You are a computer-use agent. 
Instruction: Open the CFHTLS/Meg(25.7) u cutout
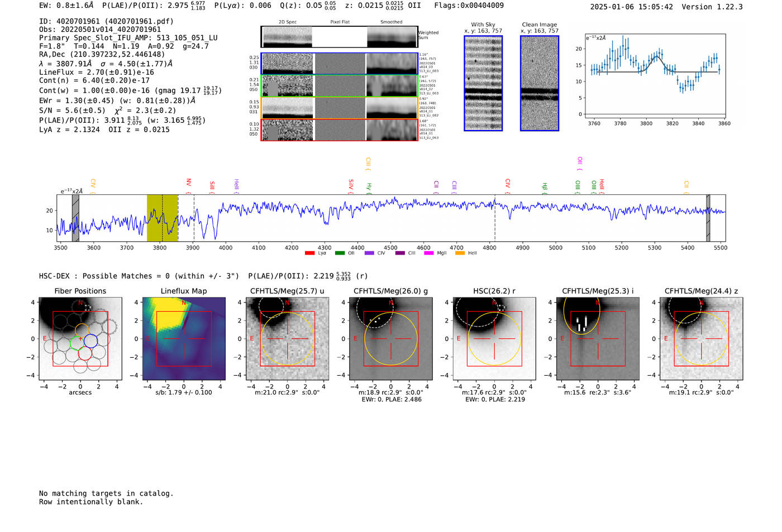point(287,339)
